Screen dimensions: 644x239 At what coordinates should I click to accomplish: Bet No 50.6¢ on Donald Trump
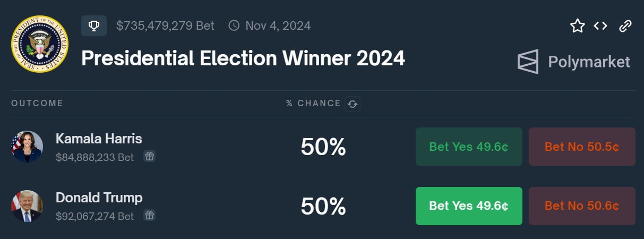click(x=582, y=206)
